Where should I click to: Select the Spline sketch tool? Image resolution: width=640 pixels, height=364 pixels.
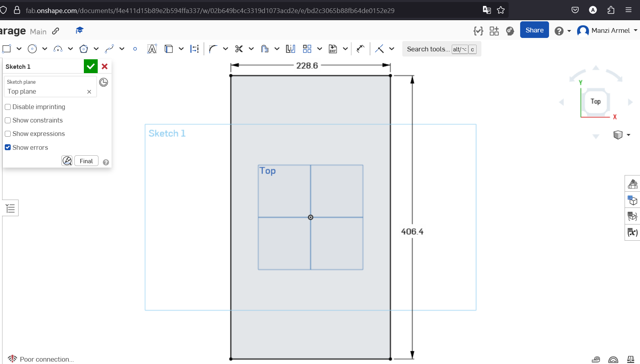pos(110,49)
